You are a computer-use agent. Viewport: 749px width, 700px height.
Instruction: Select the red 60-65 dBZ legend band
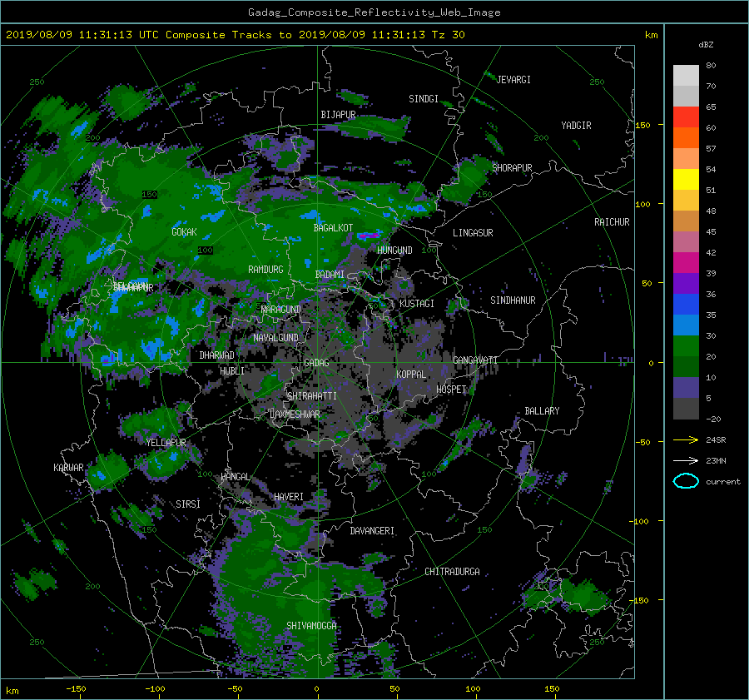click(686, 117)
